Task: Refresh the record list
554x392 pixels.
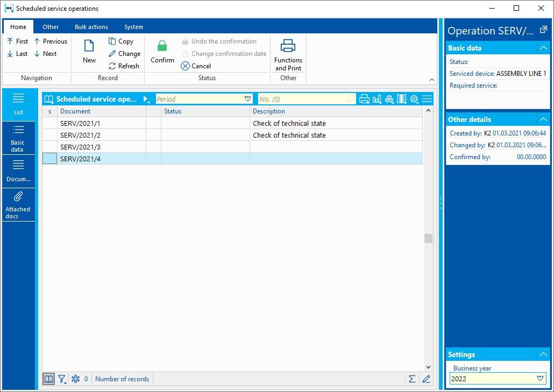Action: [124, 66]
